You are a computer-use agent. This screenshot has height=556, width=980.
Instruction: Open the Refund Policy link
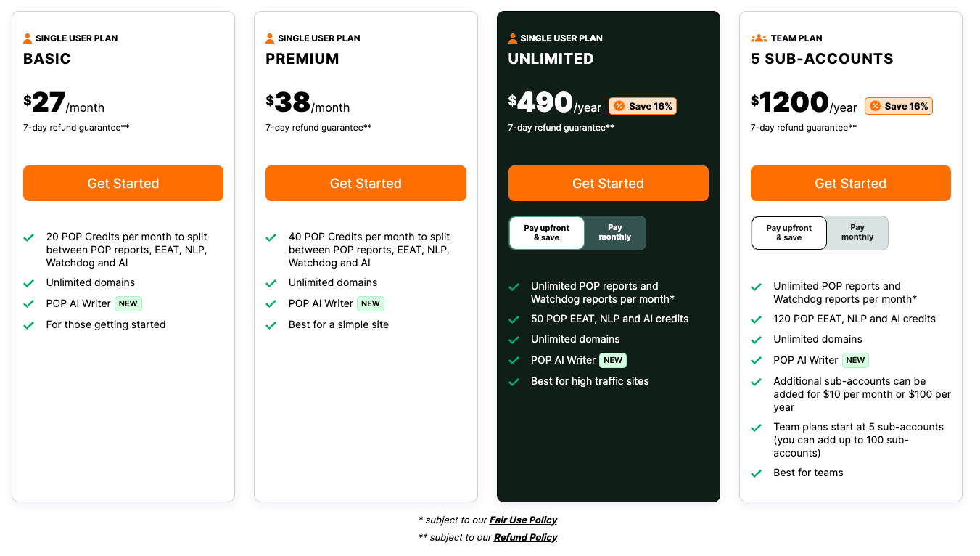point(525,537)
